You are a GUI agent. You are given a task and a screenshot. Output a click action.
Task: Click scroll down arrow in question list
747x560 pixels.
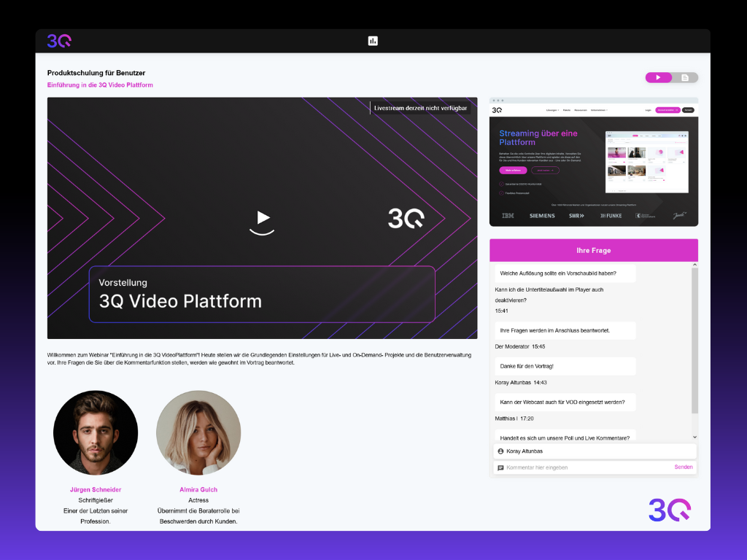coord(694,437)
